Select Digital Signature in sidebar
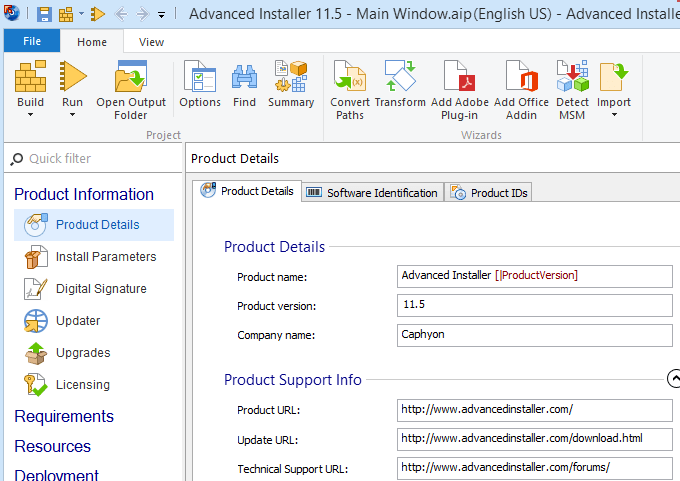680x481 pixels. 100,289
